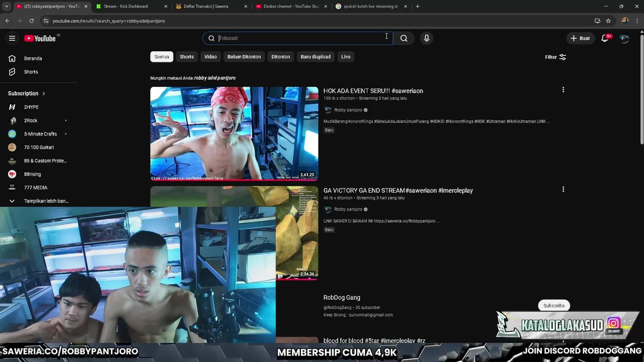
Task: Click the browser address bar URL
Action: pos(109,21)
